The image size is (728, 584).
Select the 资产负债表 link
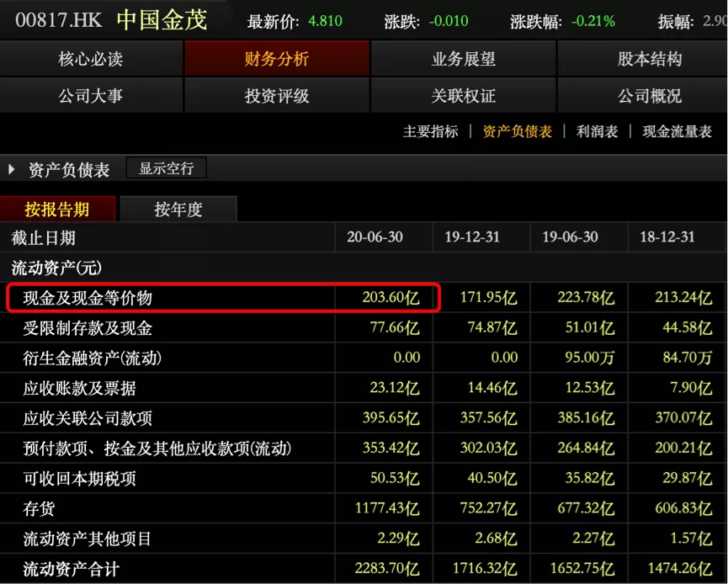click(x=518, y=131)
